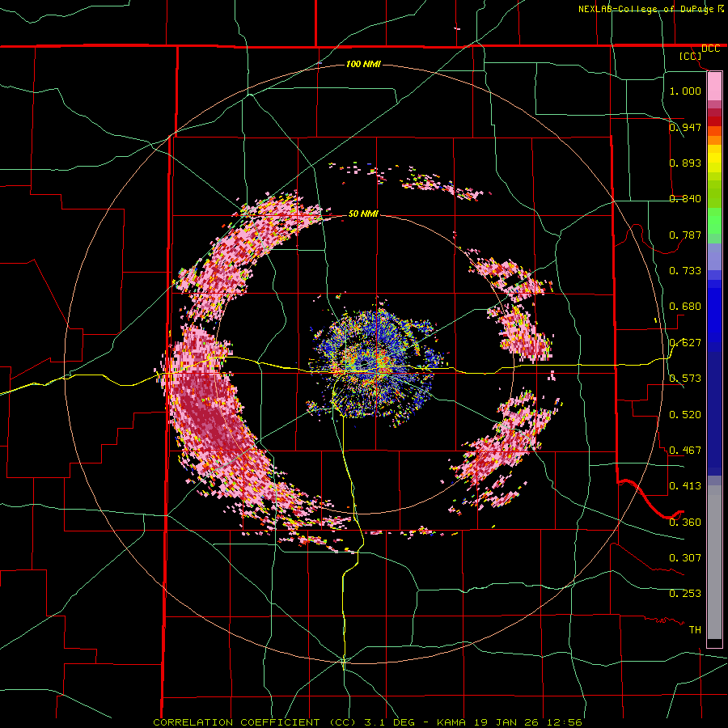Click the 0.733 legend value
The image size is (728, 728).
pos(685,271)
